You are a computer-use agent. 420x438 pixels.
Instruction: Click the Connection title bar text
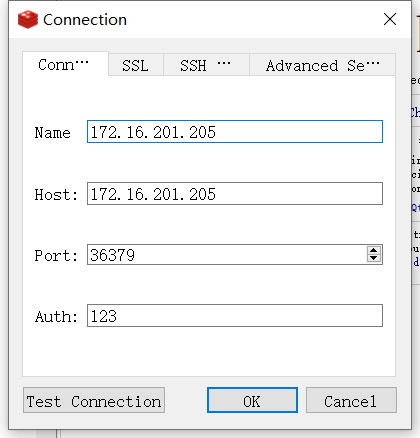tap(85, 20)
